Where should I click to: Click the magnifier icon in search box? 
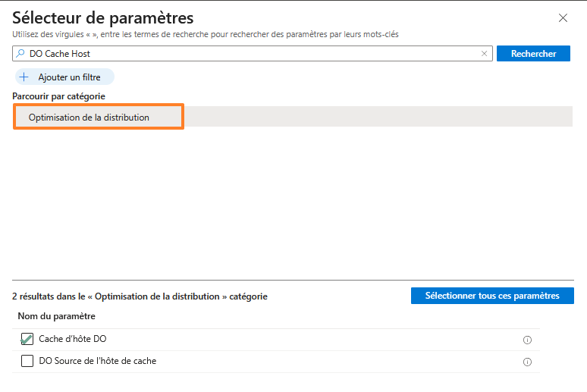[x=20, y=54]
